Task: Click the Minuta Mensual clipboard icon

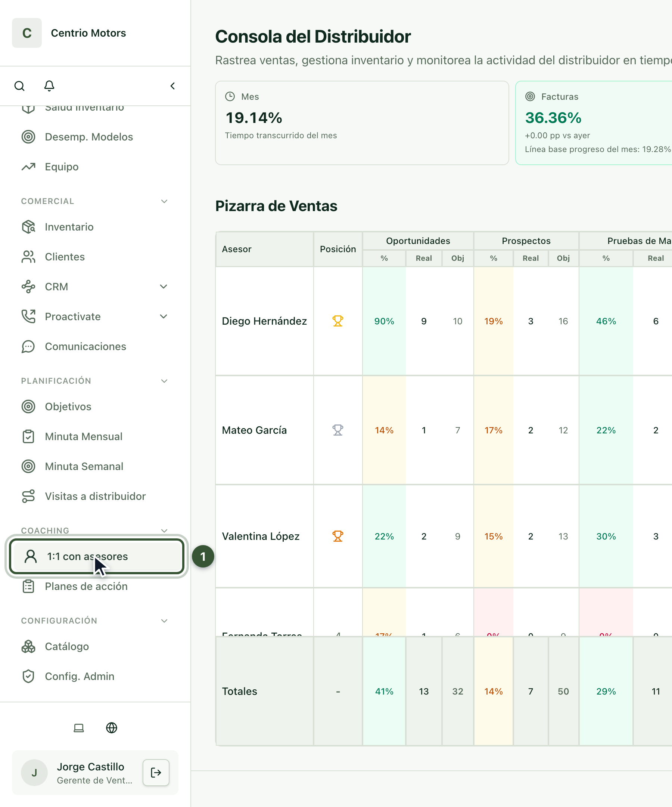Action: [28, 436]
